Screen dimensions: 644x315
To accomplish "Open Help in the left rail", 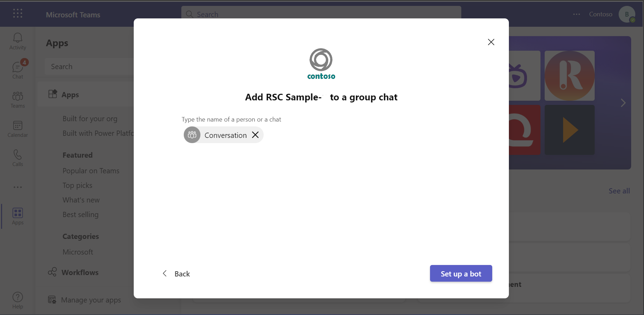I will [18, 300].
